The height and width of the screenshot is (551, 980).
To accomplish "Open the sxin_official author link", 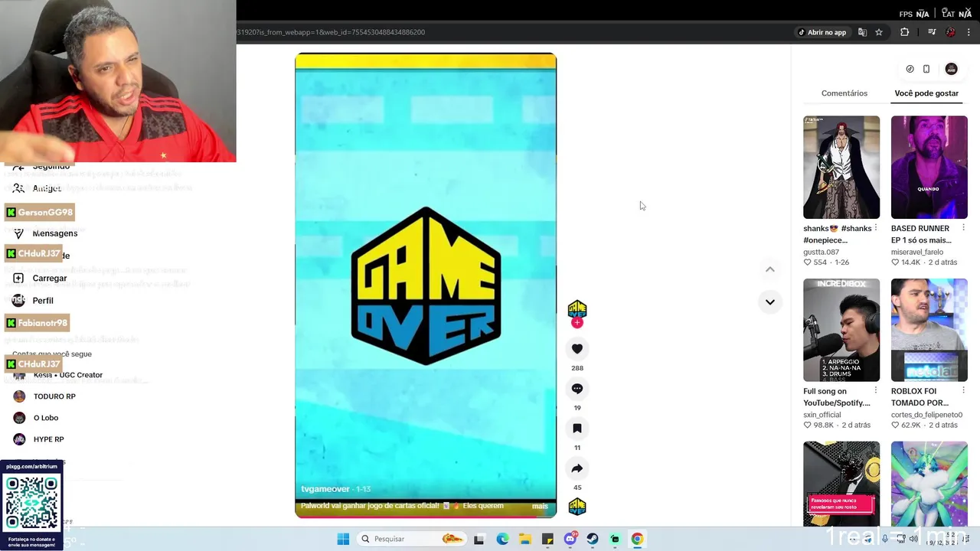I will point(822,415).
